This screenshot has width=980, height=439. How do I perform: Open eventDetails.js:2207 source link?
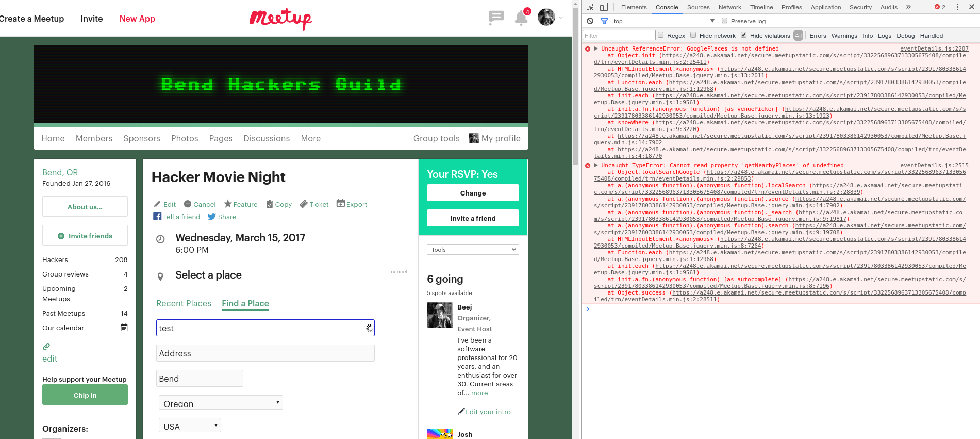[934, 48]
